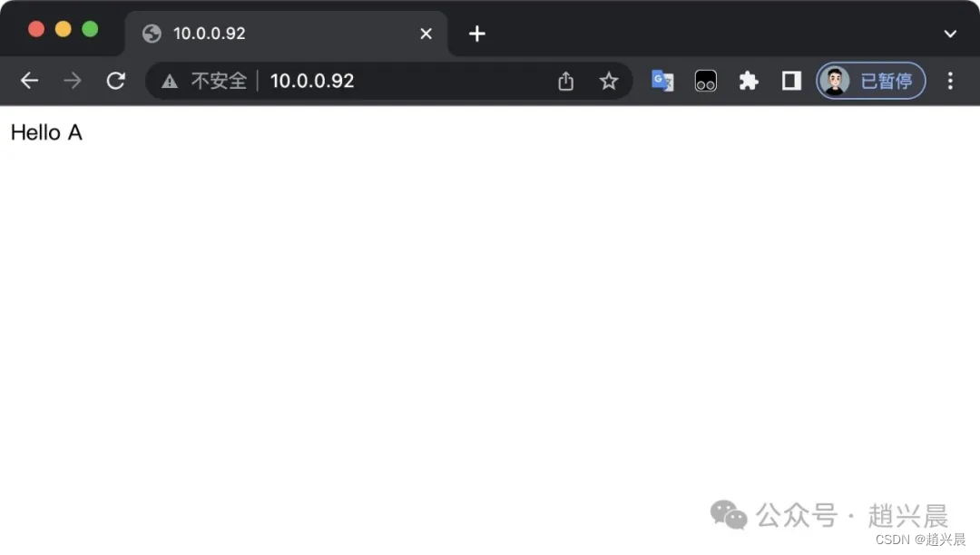The height and width of the screenshot is (555, 980).
Task: Click the goggles extension icon
Action: tap(706, 81)
